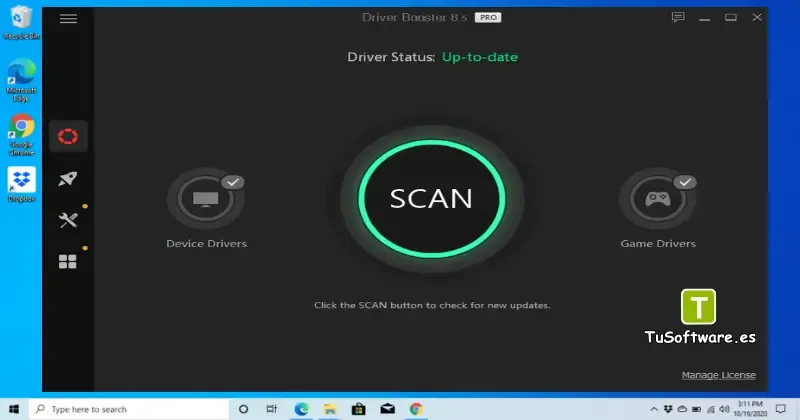Open the Boost rocket icon in sidebar

pyautogui.click(x=68, y=179)
